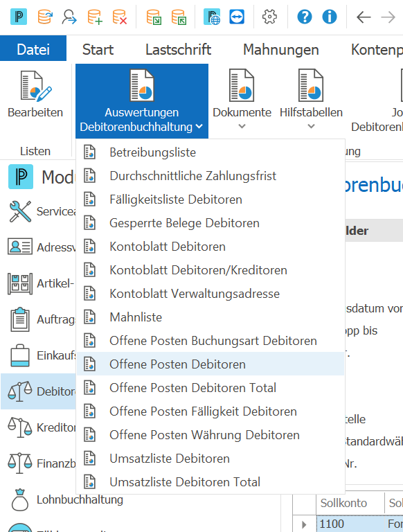403x532 pixels.
Task: Open Kontoblatt Debitoren report
Action: pos(211,247)
